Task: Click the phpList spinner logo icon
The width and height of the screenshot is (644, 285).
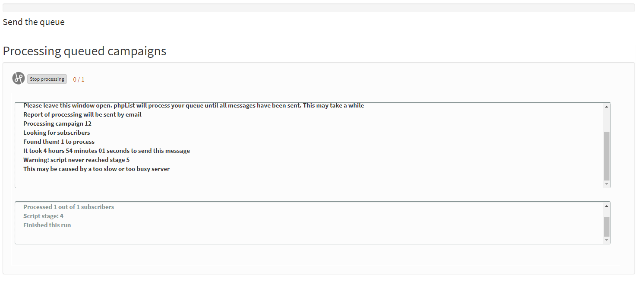Action: [x=19, y=78]
